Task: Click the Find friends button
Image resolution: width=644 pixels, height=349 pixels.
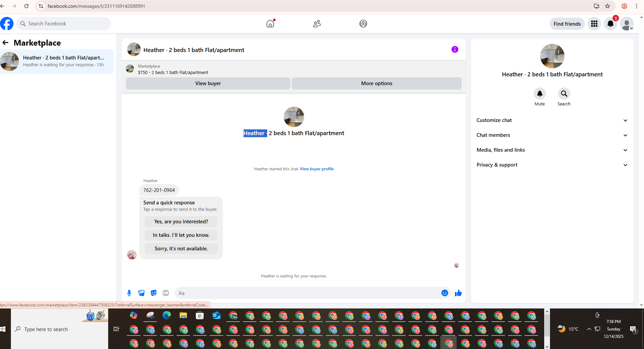Action: pyautogui.click(x=567, y=24)
